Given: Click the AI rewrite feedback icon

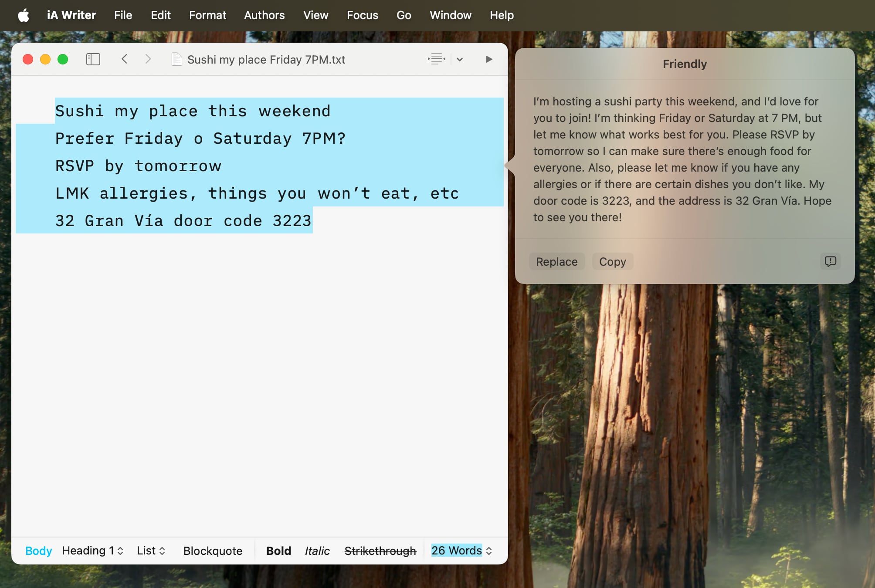Looking at the screenshot, I should click(x=830, y=261).
